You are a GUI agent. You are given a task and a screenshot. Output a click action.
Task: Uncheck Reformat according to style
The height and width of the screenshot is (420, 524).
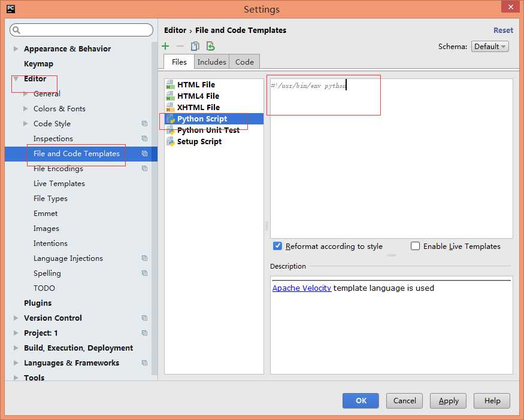(277, 246)
